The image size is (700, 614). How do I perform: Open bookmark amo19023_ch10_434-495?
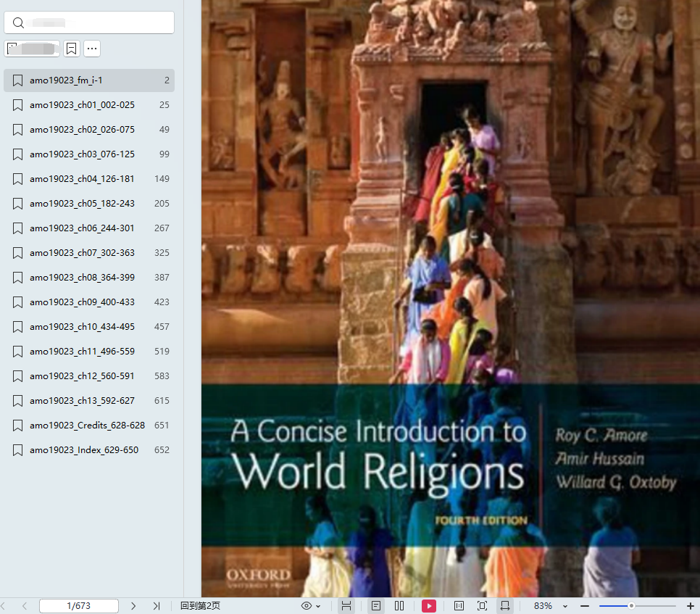click(x=89, y=326)
